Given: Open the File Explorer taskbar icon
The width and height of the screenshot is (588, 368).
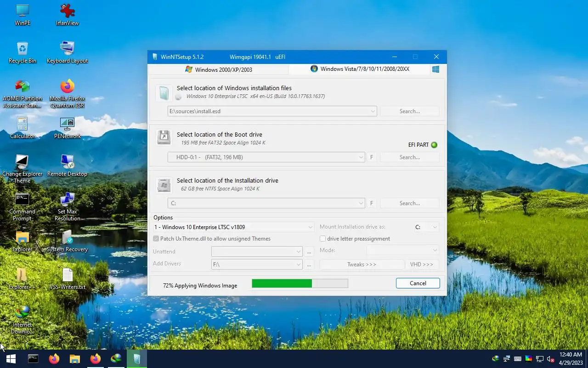Looking at the screenshot, I should point(74,359).
